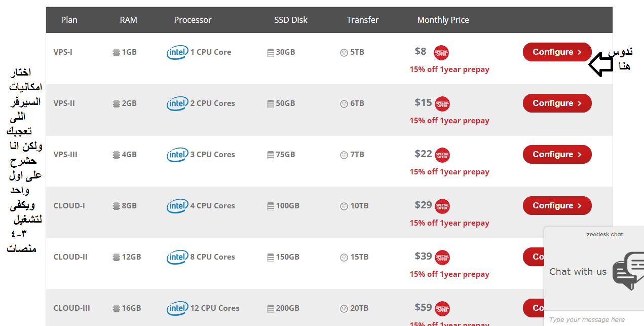The image size is (644, 326).
Task: Click the Monthly Price column header
Action: [443, 20]
